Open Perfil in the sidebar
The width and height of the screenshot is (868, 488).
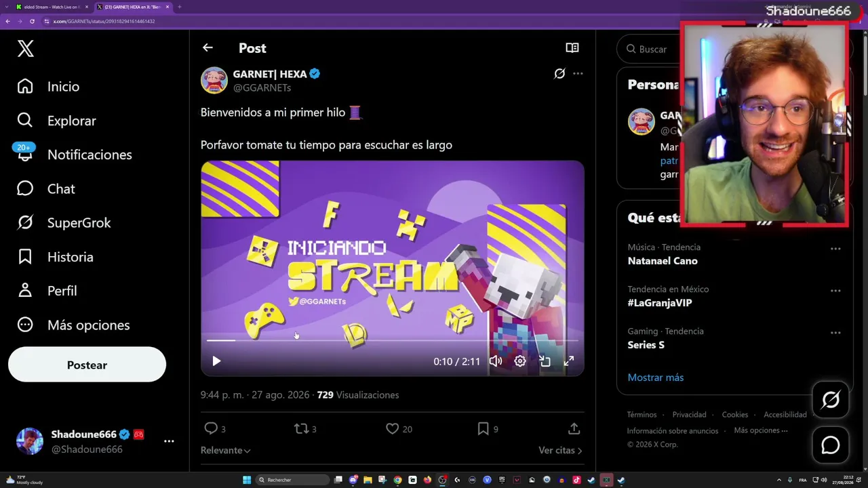[47, 291]
